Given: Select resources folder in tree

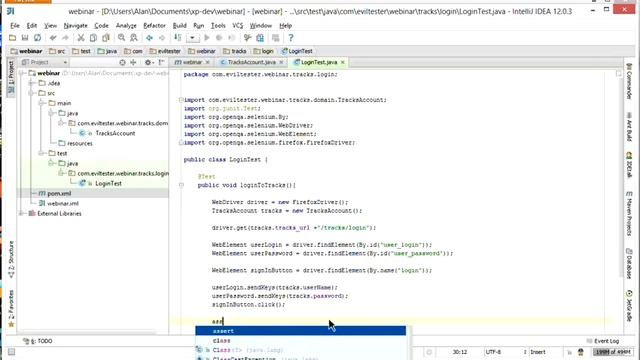Looking at the screenshot, I should pos(80,143).
